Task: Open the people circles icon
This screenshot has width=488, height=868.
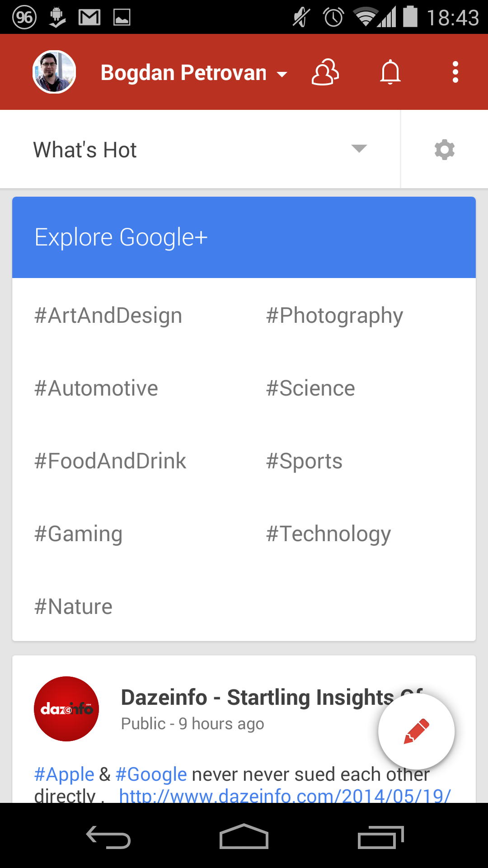Action: click(x=325, y=72)
